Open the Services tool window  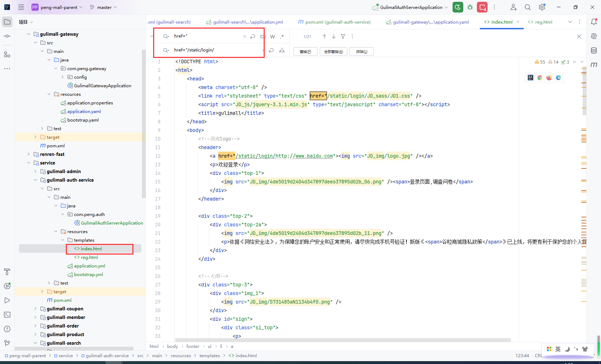[7, 286]
